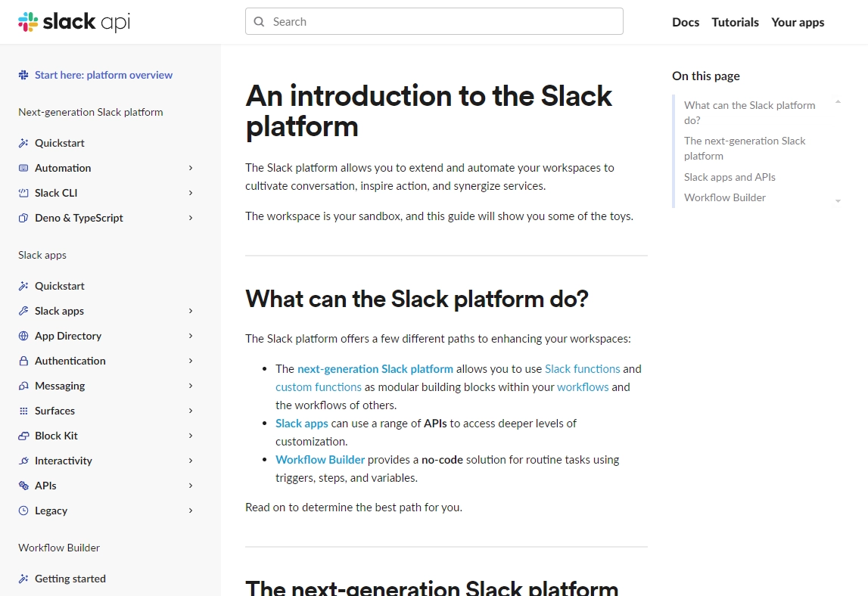
Task: Expand the App Directory chevron
Action: click(x=191, y=335)
